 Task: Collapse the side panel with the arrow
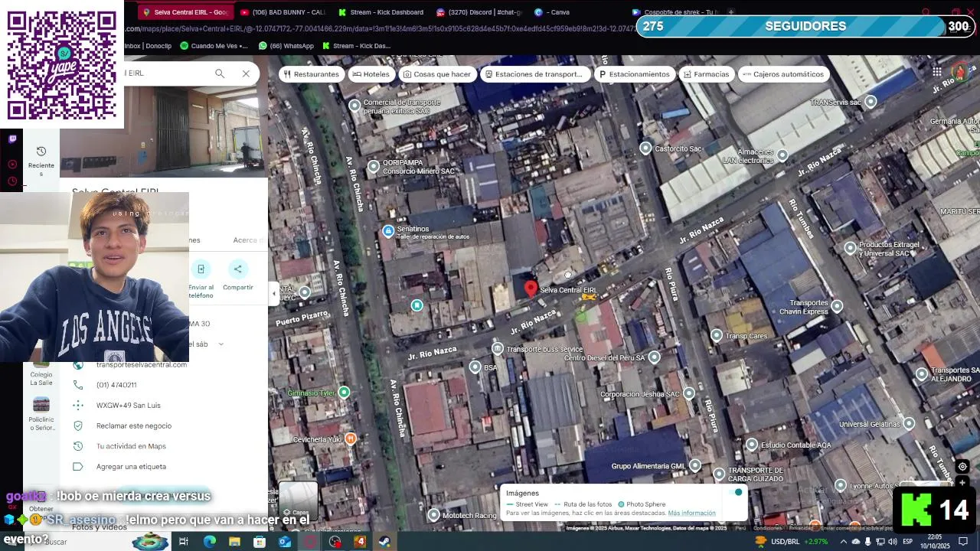coord(274,294)
